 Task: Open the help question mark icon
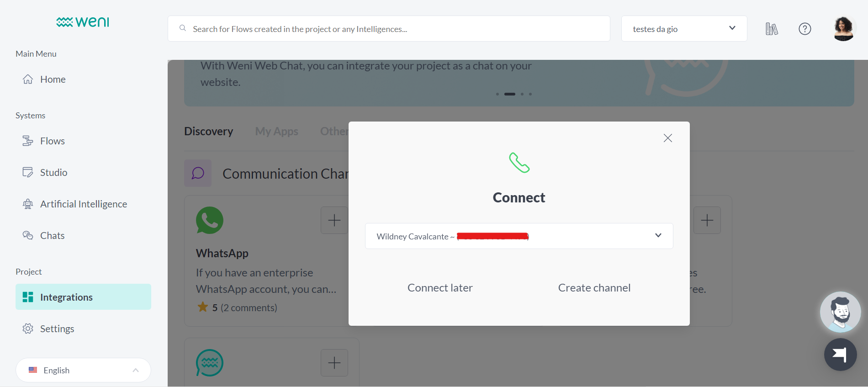[804, 28]
